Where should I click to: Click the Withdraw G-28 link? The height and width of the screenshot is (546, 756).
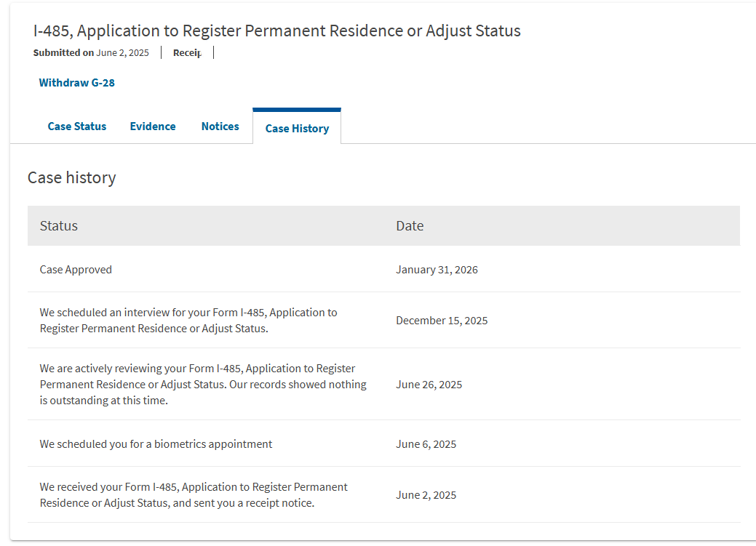tap(76, 83)
